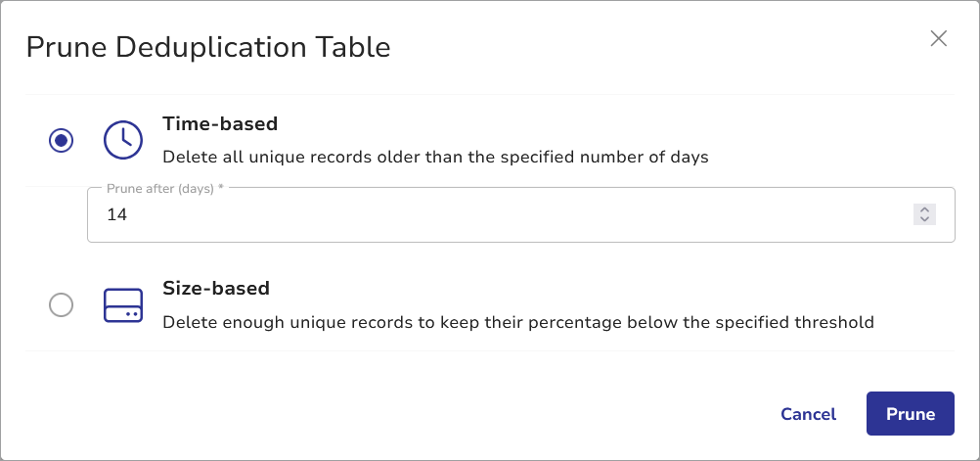Screen dimensions: 980x461
Task: Select the Time-based radio button
Action: tap(61, 141)
